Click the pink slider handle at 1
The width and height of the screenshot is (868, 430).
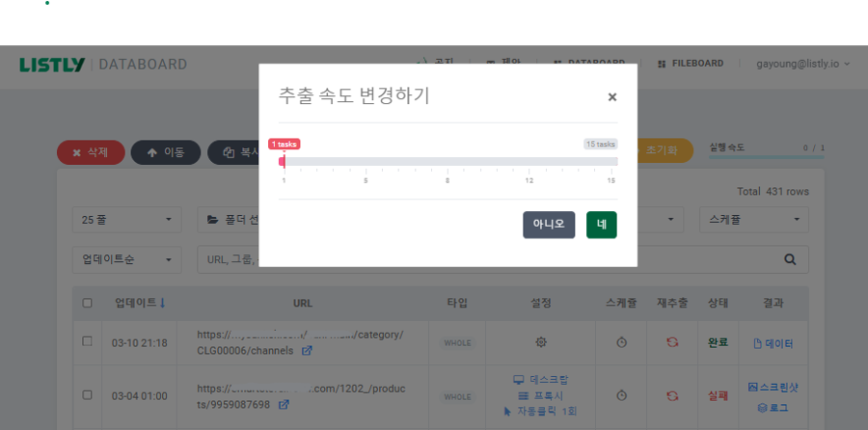[283, 162]
